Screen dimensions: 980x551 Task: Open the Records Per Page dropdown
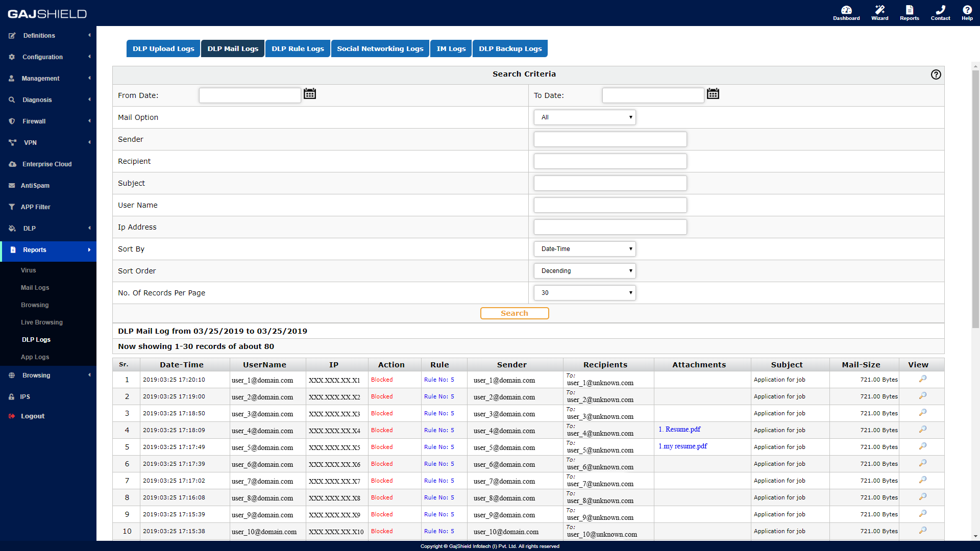584,293
